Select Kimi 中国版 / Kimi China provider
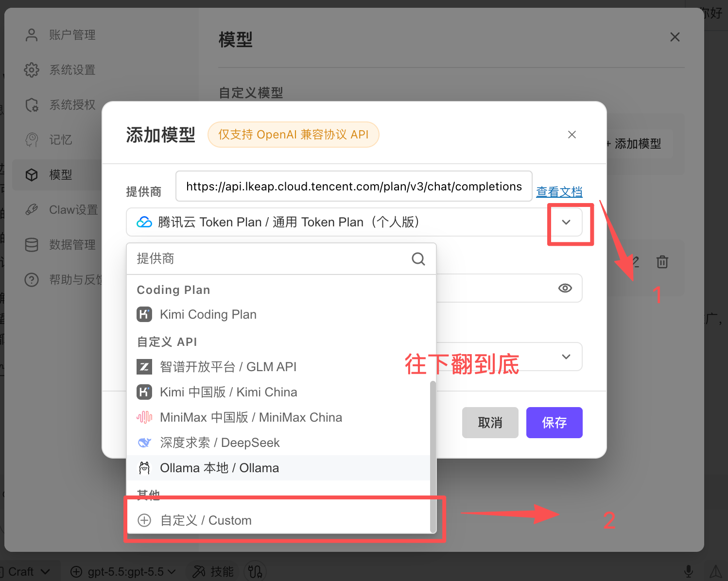The height and width of the screenshot is (581, 728). pos(278,392)
